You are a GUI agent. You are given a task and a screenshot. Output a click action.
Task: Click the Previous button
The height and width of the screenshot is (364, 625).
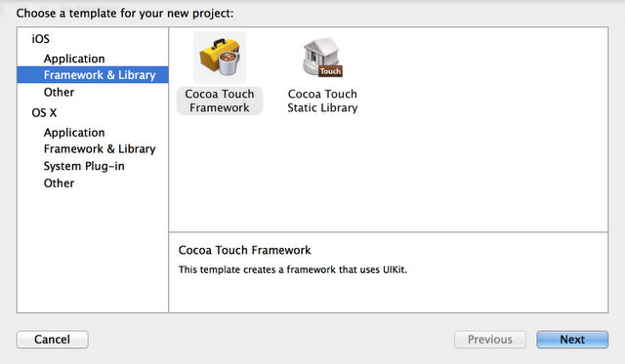pos(490,340)
